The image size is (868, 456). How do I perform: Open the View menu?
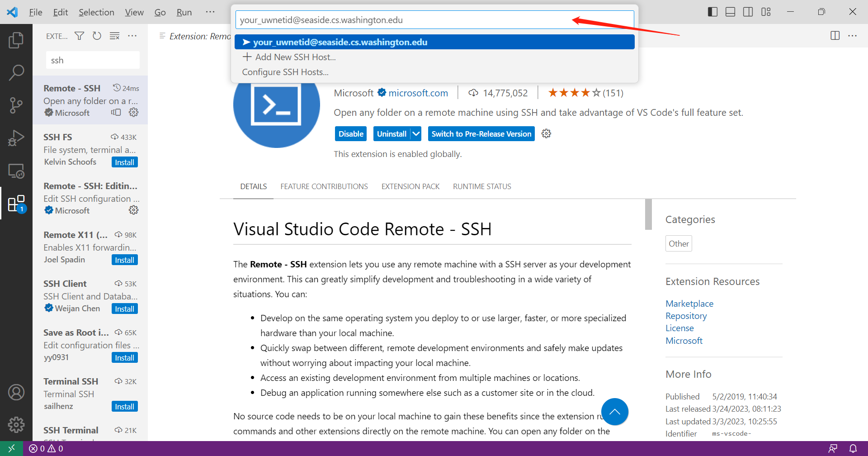(x=134, y=12)
